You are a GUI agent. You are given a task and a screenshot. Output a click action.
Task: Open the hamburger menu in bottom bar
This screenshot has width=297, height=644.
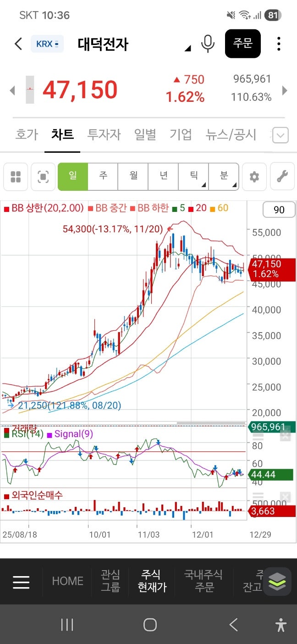(21, 582)
